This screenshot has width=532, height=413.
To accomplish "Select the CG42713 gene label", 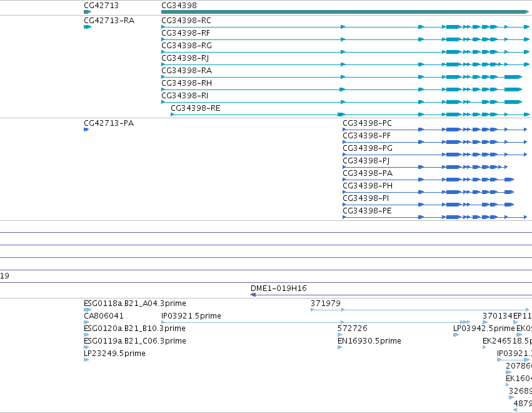I will point(101,6).
